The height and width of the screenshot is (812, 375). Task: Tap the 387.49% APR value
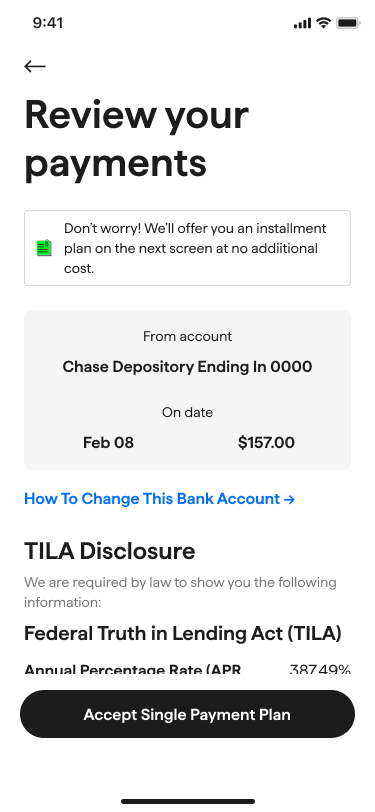coord(320,669)
